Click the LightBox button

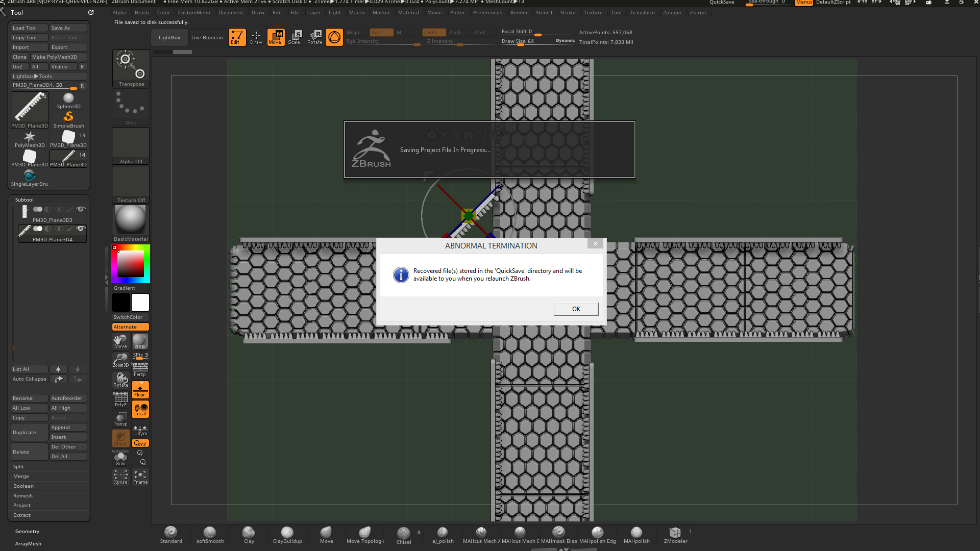tap(169, 37)
